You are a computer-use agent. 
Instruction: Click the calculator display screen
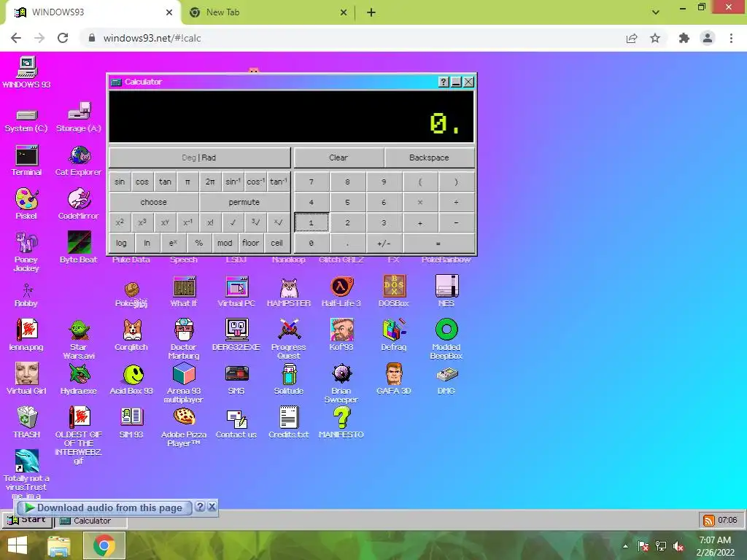[292, 117]
